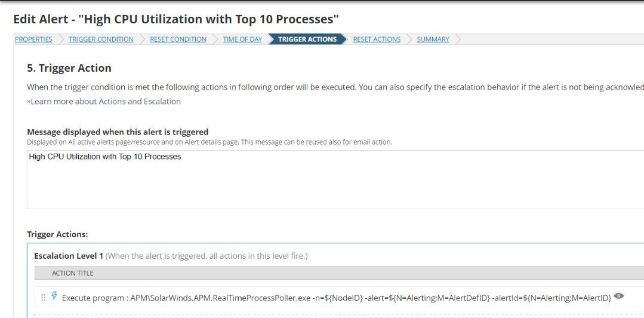This screenshot has width=644, height=318.
Task: Click the drag handle of Execute program action
Action: pos(43,297)
